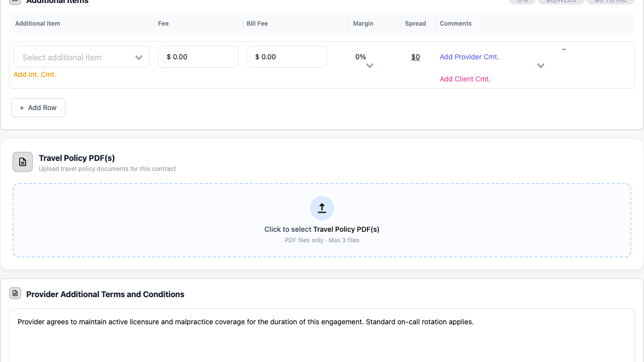Click the 'Travel Policy PDF(s)' section heading
644x362 pixels.
pos(77,158)
